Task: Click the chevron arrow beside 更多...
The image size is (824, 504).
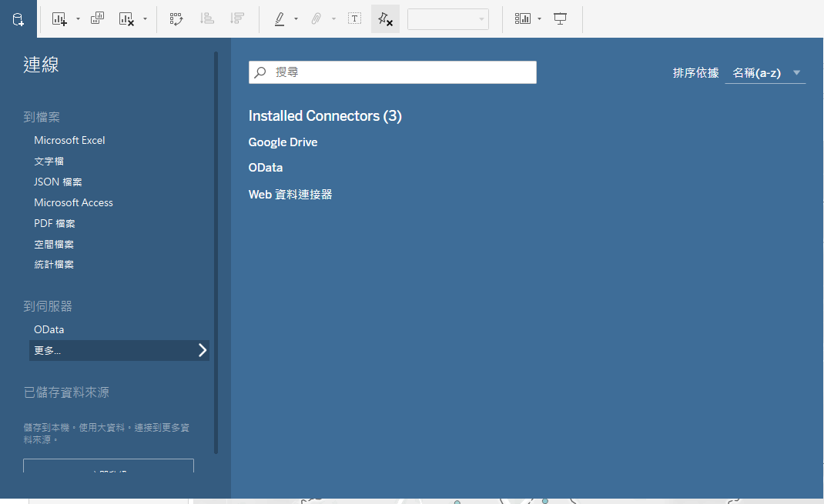Action: click(x=203, y=350)
